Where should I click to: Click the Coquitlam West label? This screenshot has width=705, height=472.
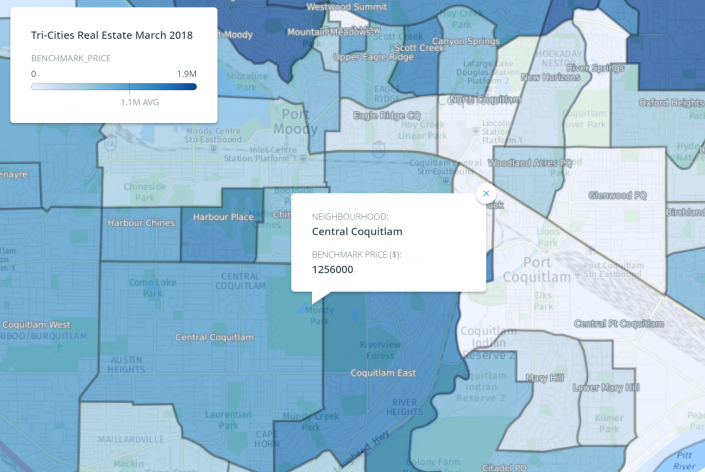pyautogui.click(x=36, y=325)
